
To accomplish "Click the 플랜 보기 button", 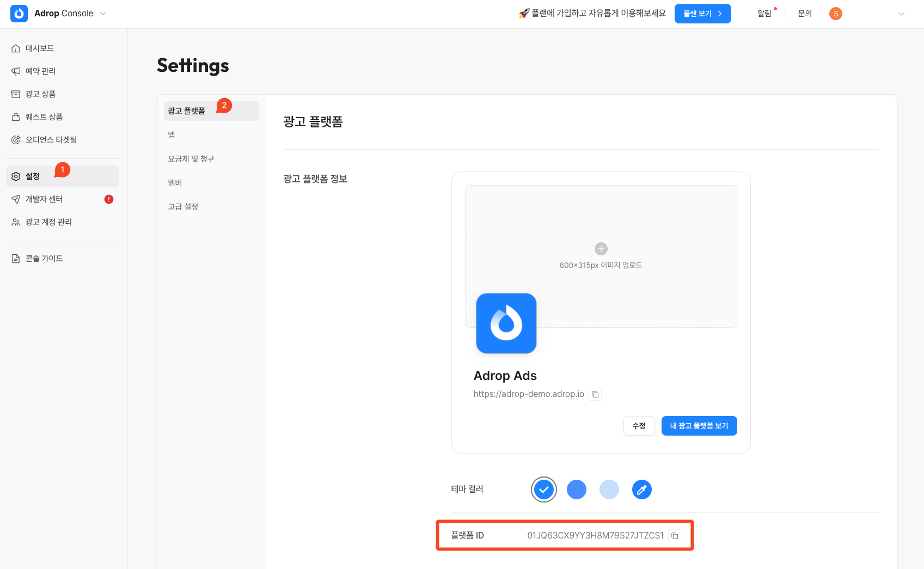I will (702, 14).
